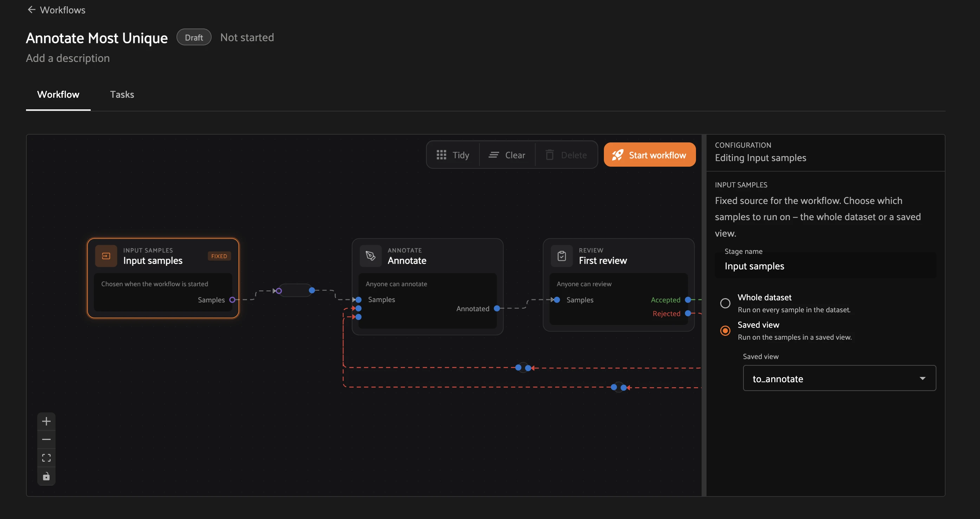This screenshot has width=980, height=519.
Task: Select the Saved view radio option
Action: point(725,331)
